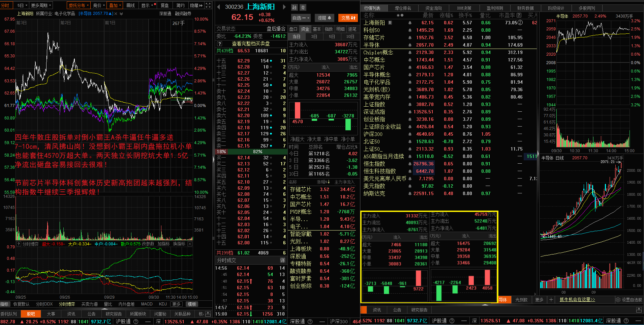Open the 财务数据 tab
644x325 pixels.
pos(525,8)
